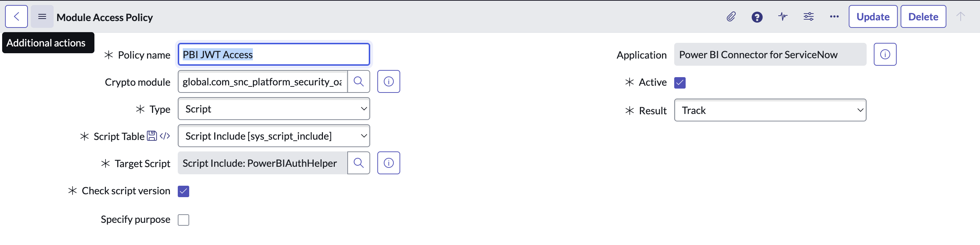This screenshot has width=980, height=245.
Task: Click the paperclip attachments icon
Action: (x=731, y=17)
